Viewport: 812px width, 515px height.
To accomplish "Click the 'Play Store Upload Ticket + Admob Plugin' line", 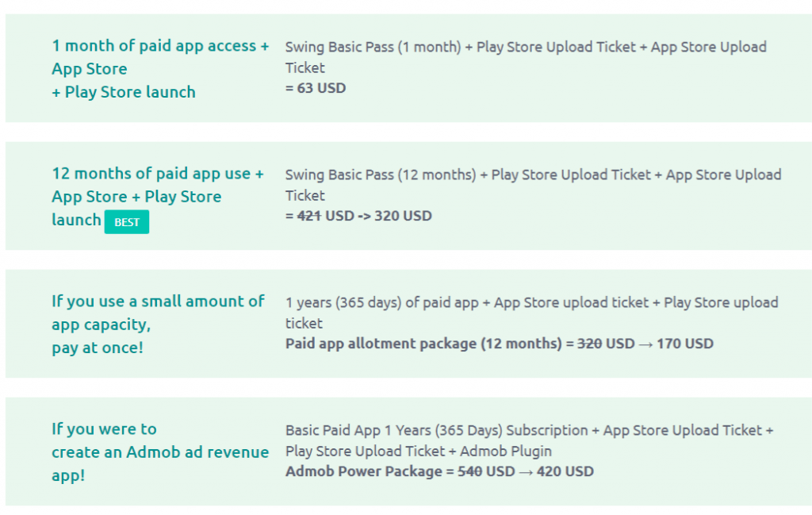I will point(419,452).
